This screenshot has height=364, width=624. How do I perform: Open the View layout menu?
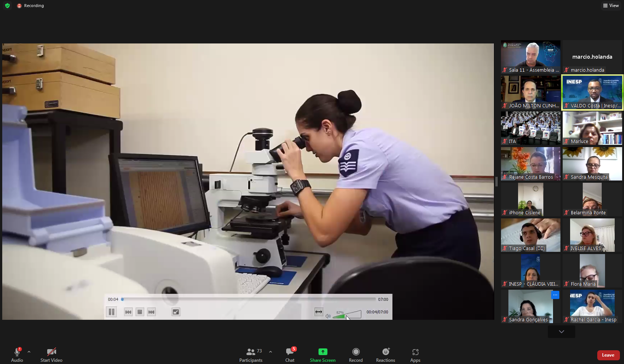(611, 6)
